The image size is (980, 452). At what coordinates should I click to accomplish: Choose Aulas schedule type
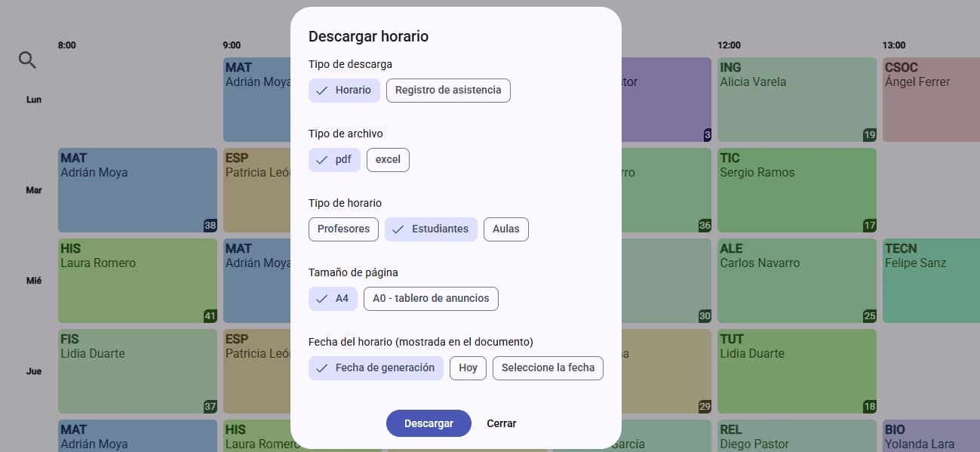505,229
